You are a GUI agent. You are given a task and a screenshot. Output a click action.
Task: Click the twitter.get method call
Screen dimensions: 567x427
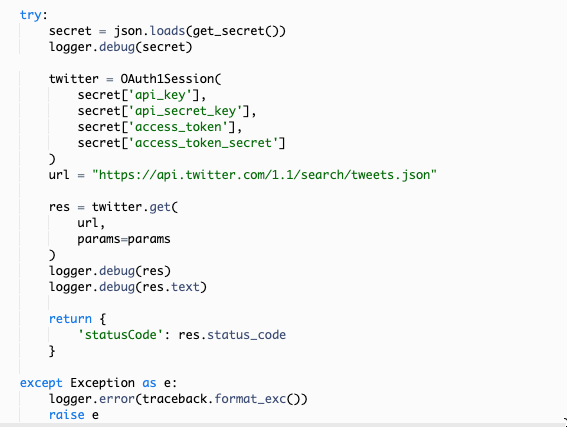click(131, 207)
